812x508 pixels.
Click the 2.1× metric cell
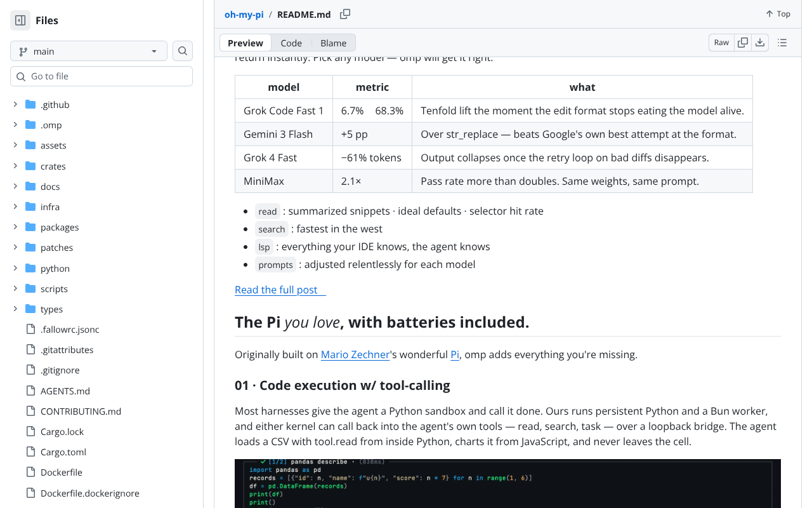[372, 181]
